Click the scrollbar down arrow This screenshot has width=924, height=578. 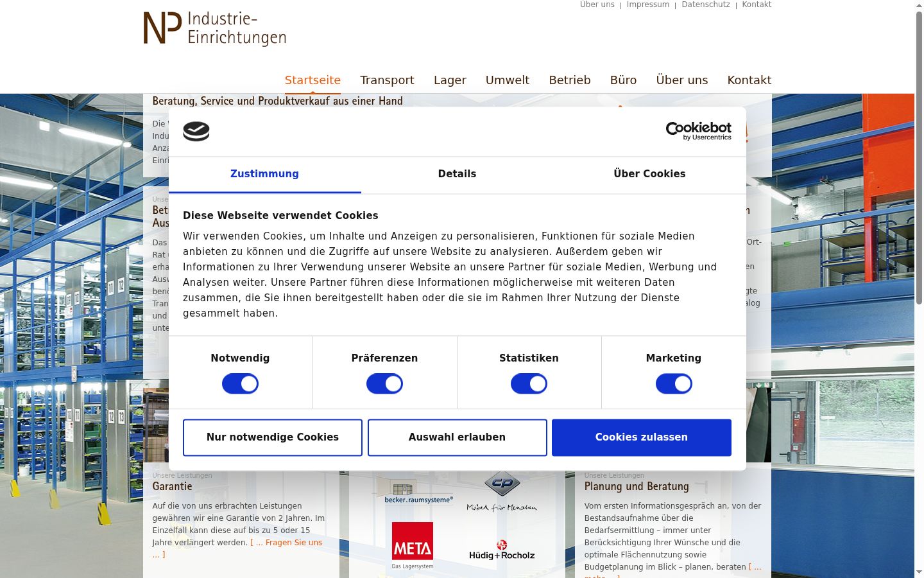click(x=919, y=572)
